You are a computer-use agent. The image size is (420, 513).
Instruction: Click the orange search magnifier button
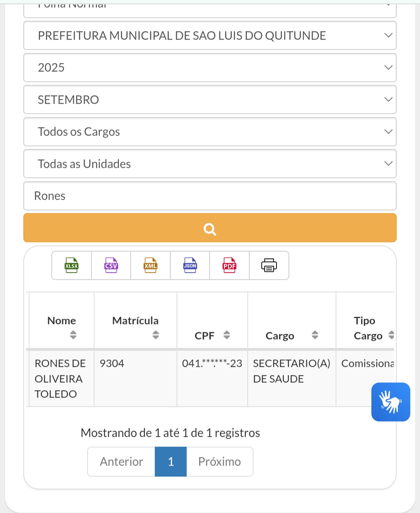click(210, 228)
